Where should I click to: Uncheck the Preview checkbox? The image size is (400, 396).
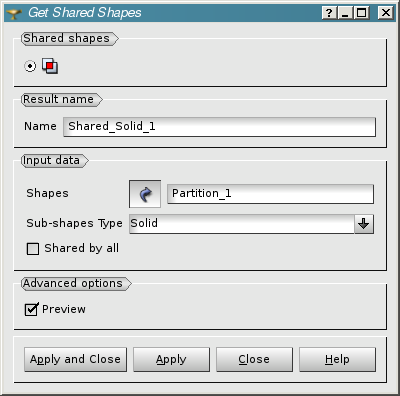click(x=31, y=309)
